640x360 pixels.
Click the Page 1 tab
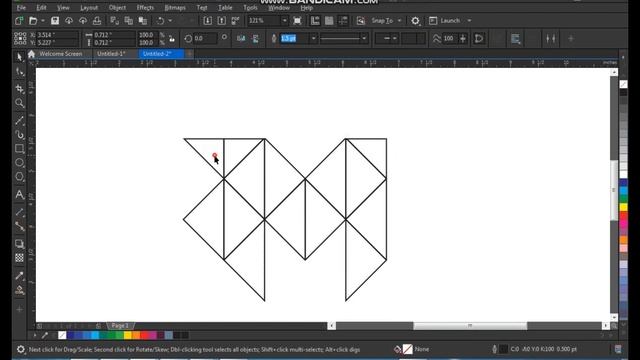(x=120, y=325)
